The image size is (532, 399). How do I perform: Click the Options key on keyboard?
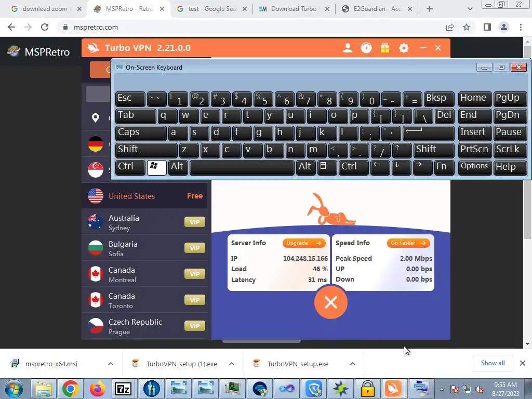click(x=474, y=167)
